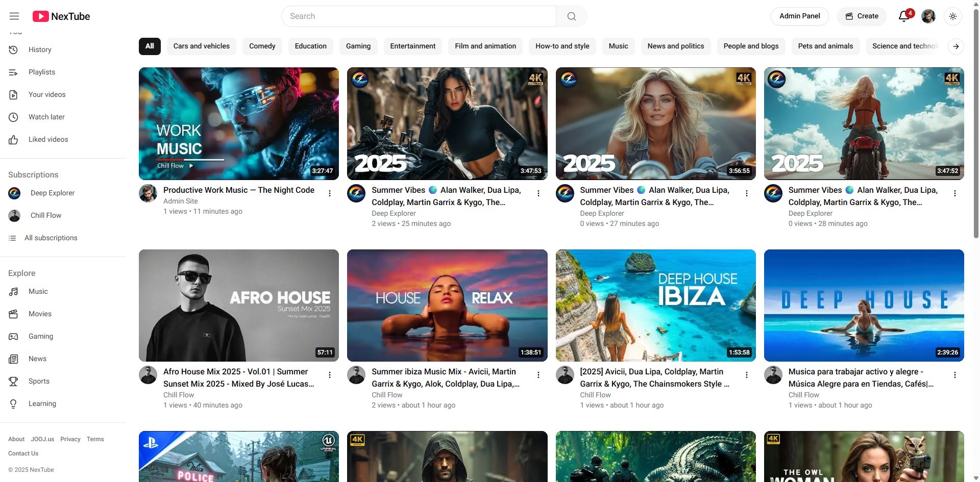This screenshot has width=980, height=482.
Task: Play the Deep House Ibiza thumbnail
Action: [x=655, y=305]
